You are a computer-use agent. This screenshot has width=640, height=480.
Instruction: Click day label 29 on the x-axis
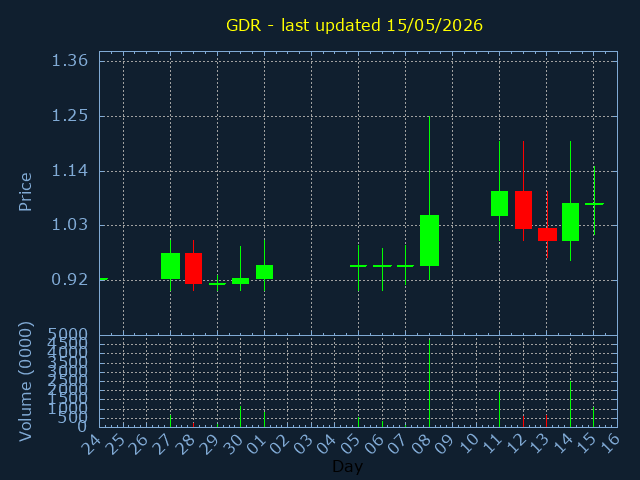pos(209,444)
